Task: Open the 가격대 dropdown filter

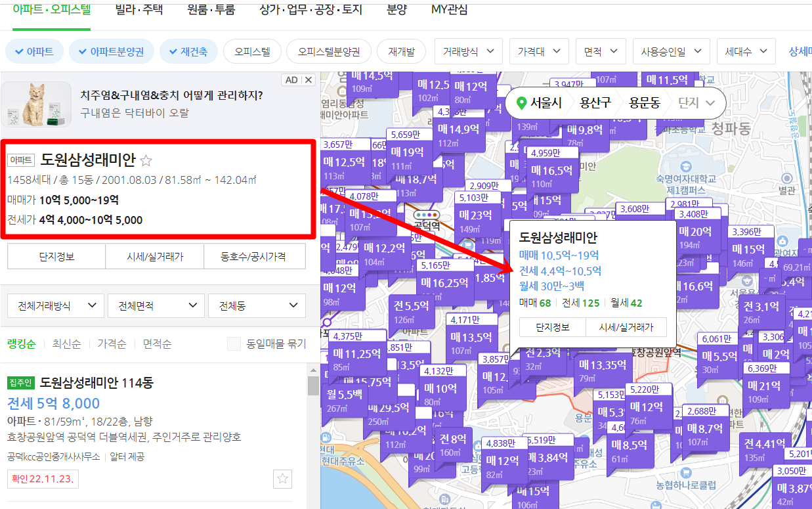Action: (539, 51)
